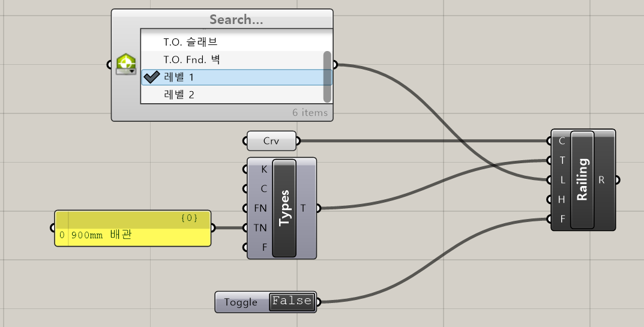Click the Railing component name bar
The height and width of the screenshot is (327, 644).
[x=582, y=179]
